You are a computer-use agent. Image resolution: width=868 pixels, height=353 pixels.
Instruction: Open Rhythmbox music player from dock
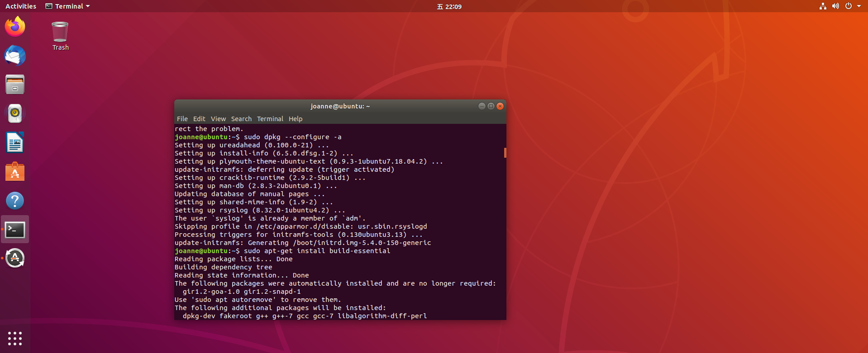(x=15, y=113)
